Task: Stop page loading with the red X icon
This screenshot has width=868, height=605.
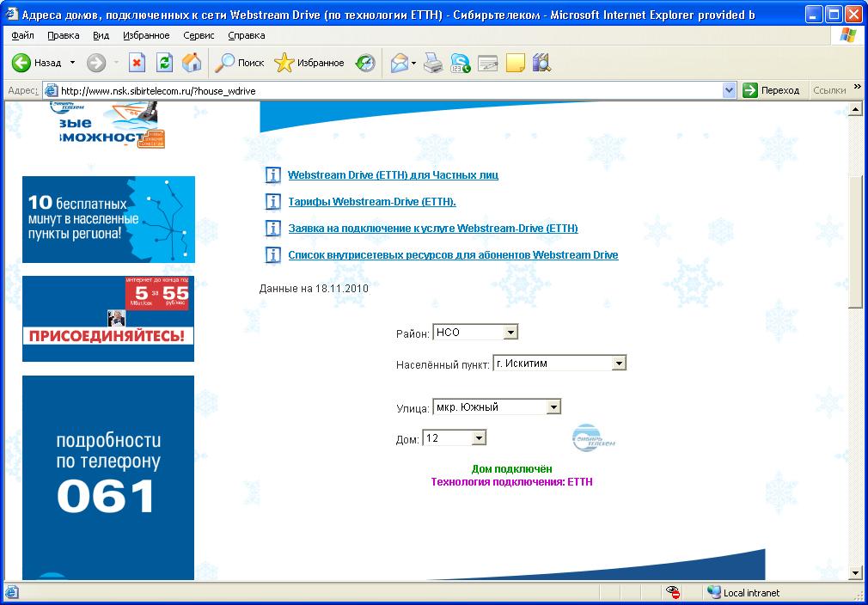Action: [137, 63]
